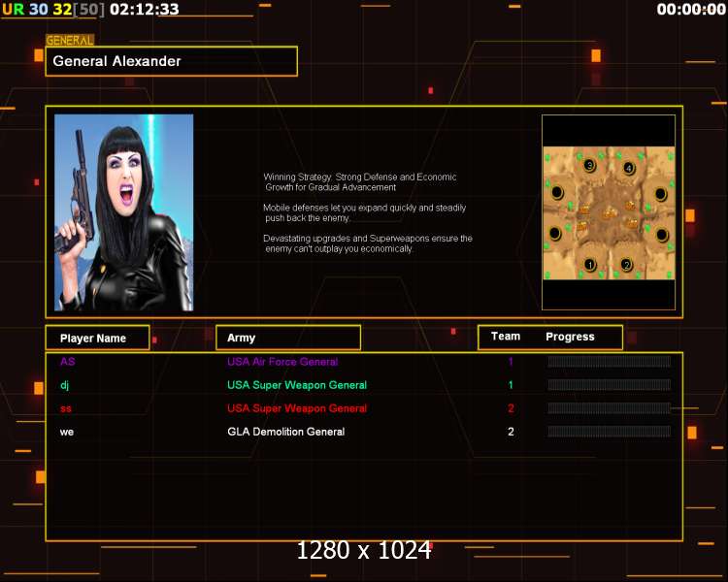Click start position 3 on the map
This screenshot has height=582, width=728.
click(589, 165)
